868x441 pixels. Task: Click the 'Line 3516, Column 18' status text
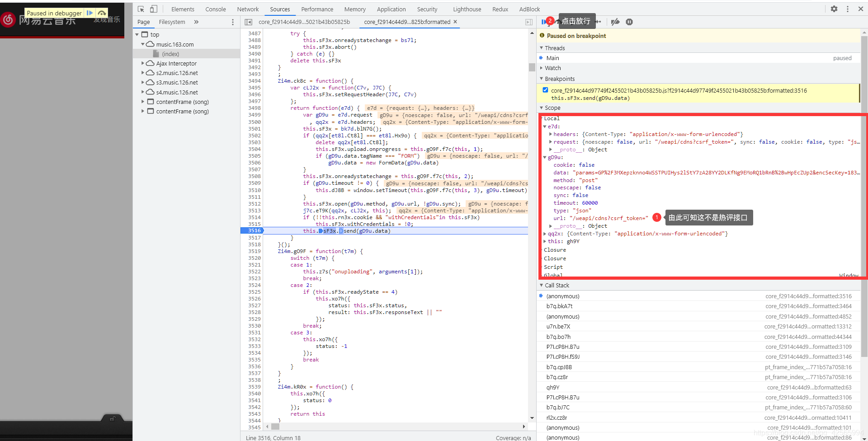click(x=273, y=437)
